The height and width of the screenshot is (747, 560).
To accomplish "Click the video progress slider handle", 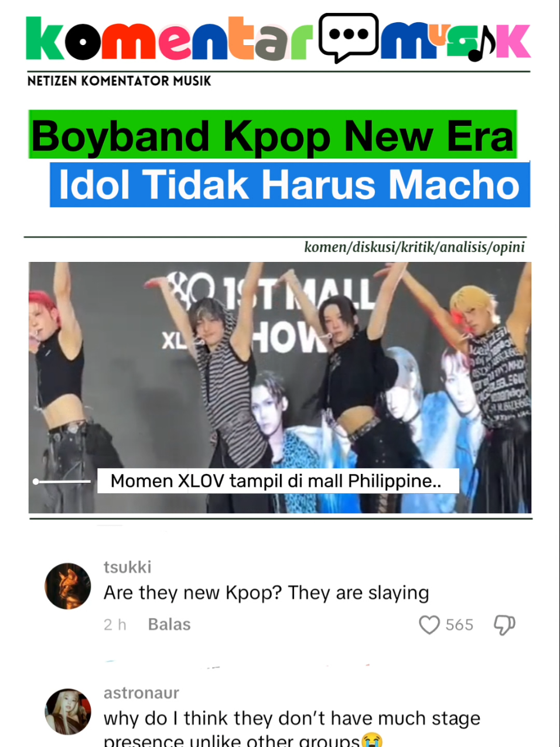I will click(x=36, y=482).
